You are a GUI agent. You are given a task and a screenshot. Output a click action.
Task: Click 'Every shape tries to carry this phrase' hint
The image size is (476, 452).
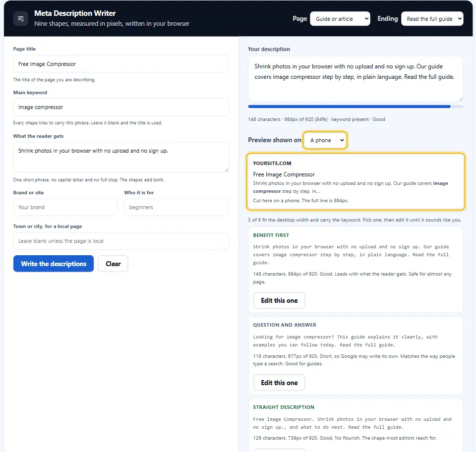point(87,123)
